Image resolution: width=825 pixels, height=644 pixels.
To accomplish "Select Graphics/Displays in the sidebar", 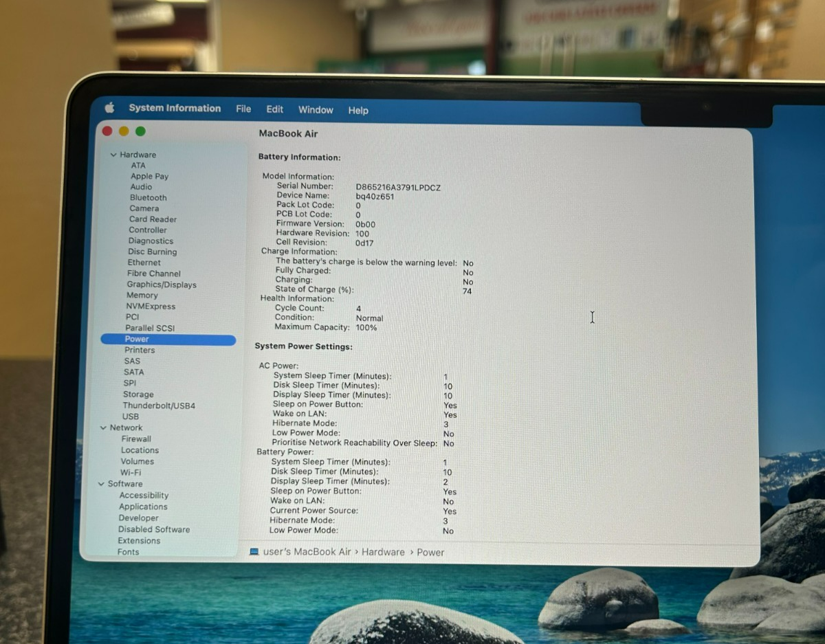I will [162, 285].
